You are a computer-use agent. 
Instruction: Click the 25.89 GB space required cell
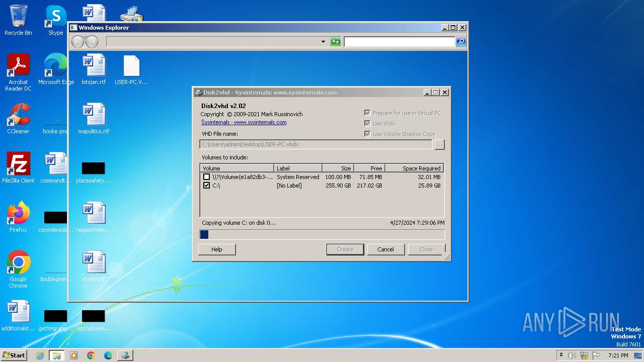429,186
